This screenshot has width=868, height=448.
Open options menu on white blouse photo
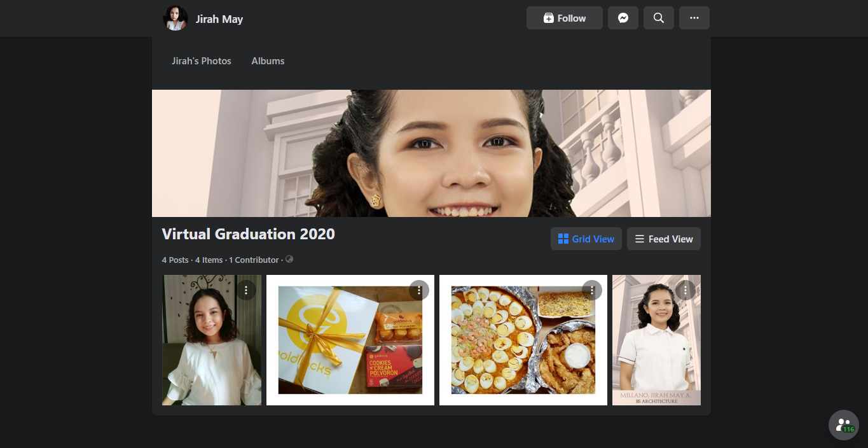246,290
